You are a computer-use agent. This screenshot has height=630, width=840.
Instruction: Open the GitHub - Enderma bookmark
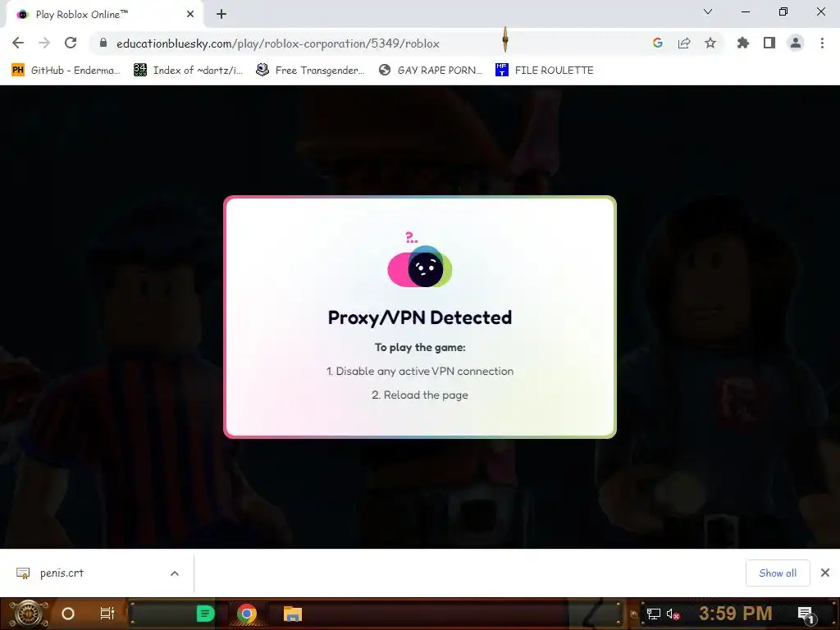click(x=66, y=71)
